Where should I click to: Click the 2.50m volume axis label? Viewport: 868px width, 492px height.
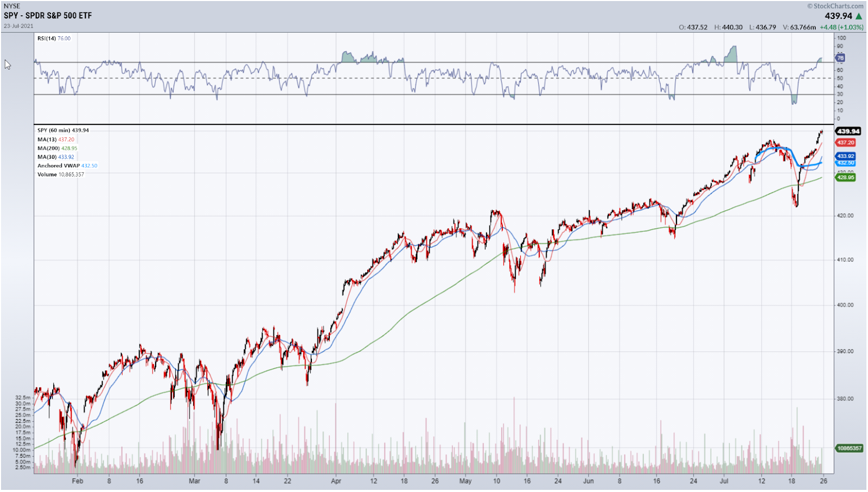coord(23,468)
